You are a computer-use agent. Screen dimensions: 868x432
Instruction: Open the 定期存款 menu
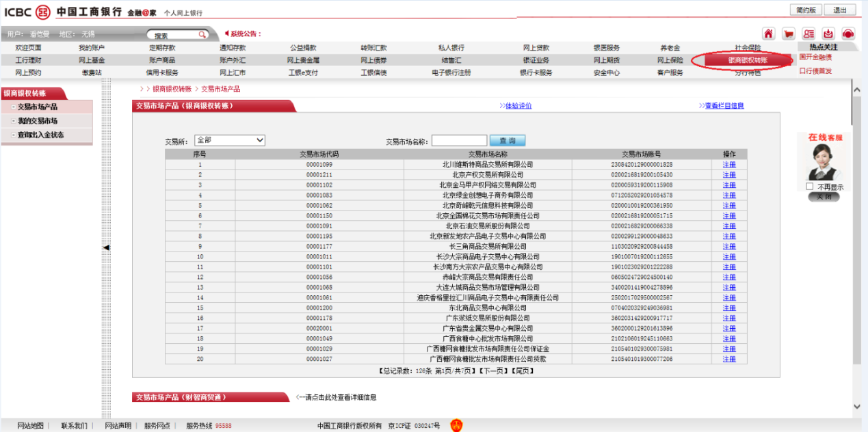coord(162,48)
